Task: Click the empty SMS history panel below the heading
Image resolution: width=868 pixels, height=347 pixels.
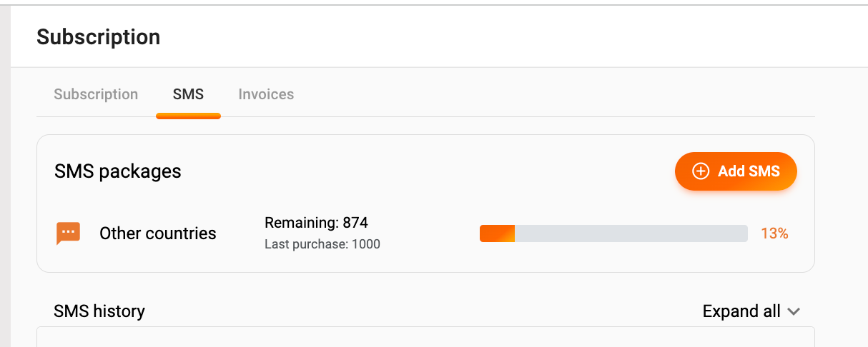Action: (x=425, y=337)
